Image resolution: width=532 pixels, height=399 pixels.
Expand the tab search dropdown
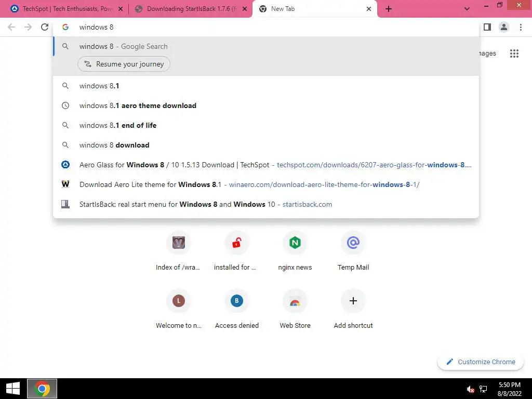click(x=467, y=9)
